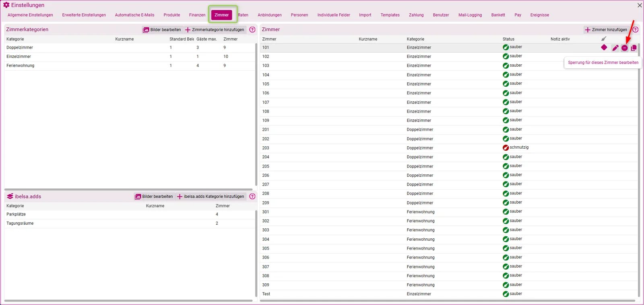Screen dimensions: 644x305
Task: Click the ibelsa.adds layers icon
Action: tap(10, 197)
